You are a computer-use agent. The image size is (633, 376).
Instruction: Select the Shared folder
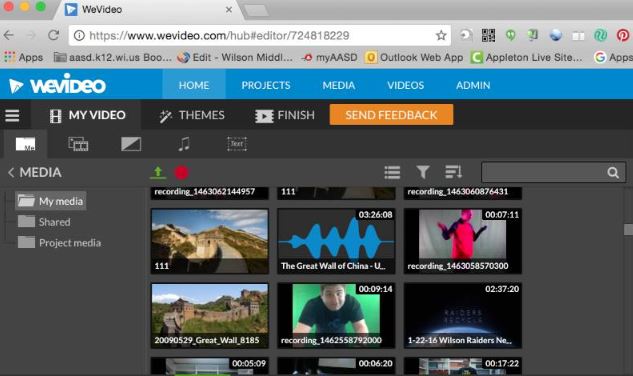[x=44, y=222]
